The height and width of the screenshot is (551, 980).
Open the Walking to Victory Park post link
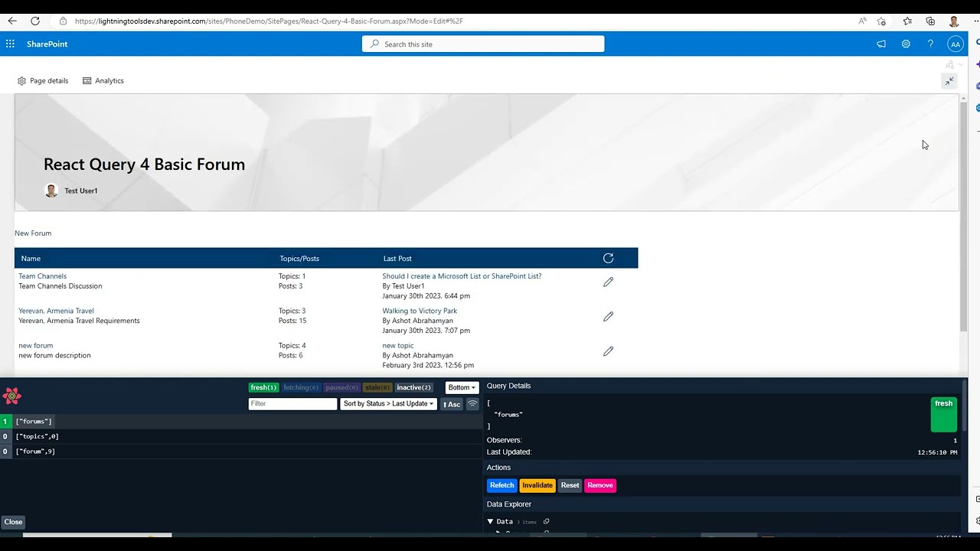[420, 311]
